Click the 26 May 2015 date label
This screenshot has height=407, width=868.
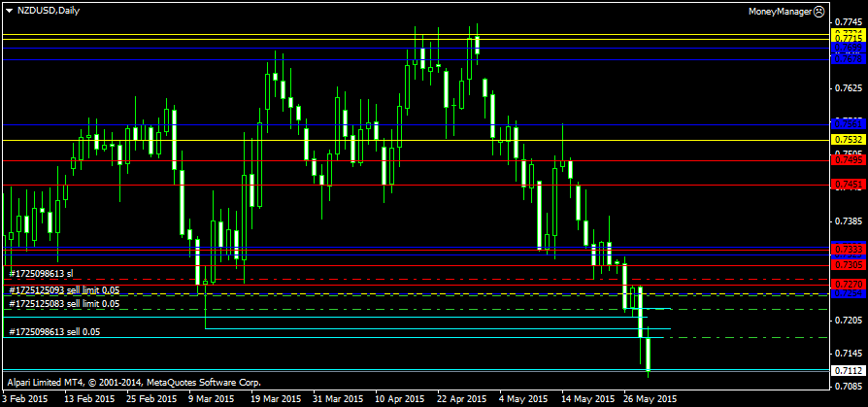[650, 398]
